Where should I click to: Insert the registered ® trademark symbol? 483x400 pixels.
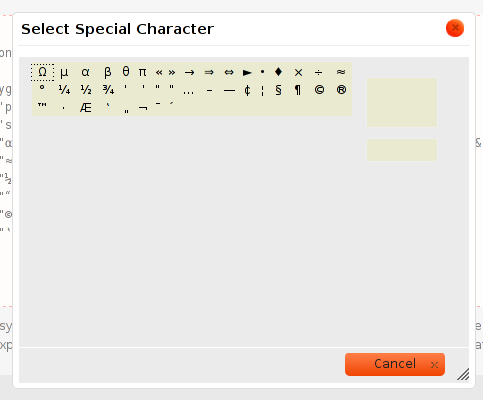pyautogui.click(x=341, y=90)
